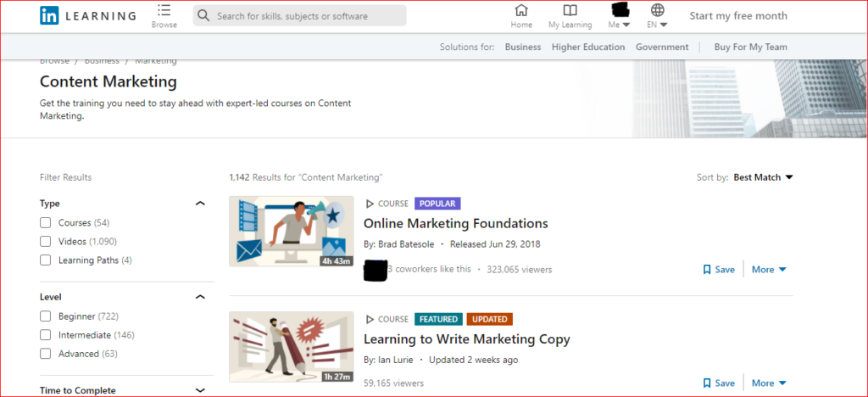Click the POPULAR badge
This screenshot has width=868, height=397.
[x=437, y=204]
